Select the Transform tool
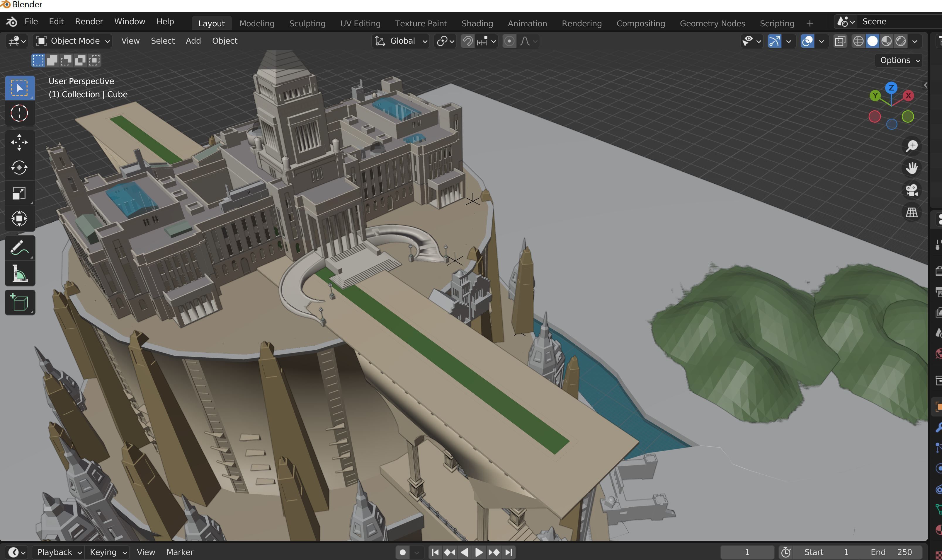 tap(20, 218)
